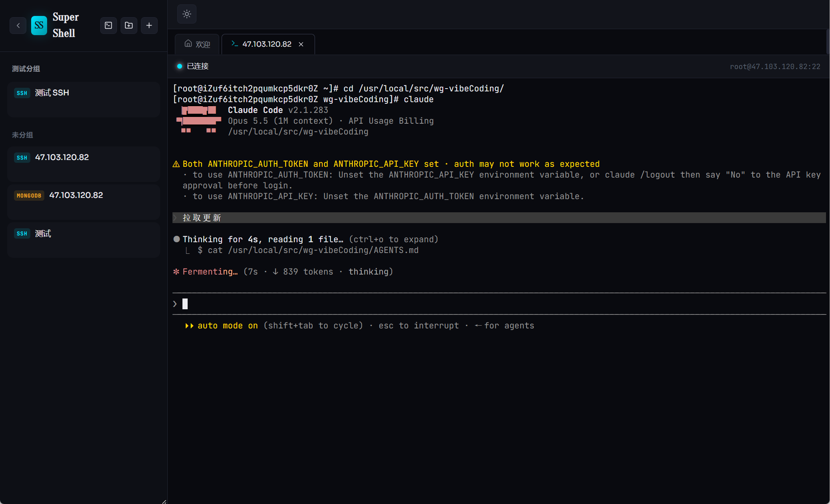Add a new connection with the plus button

[x=149, y=26]
